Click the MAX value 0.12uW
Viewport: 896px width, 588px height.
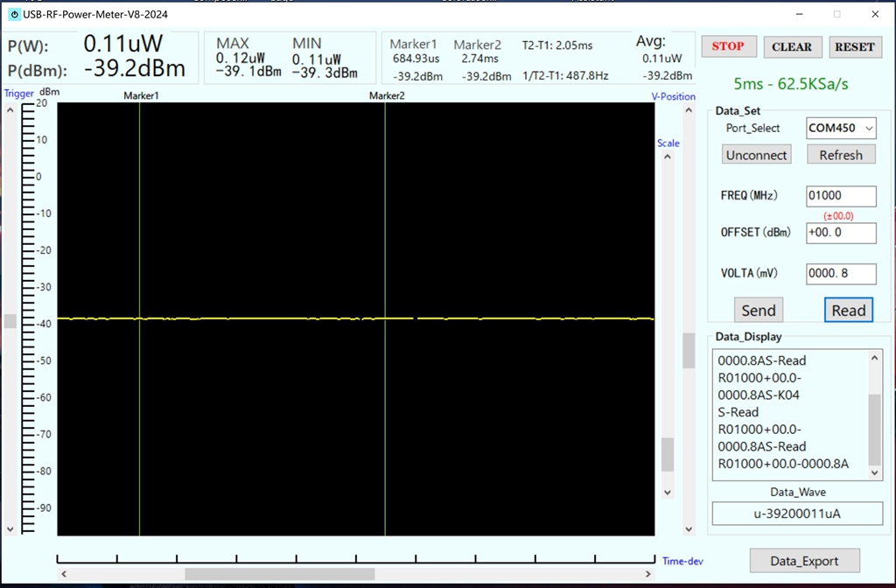point(240,59)
